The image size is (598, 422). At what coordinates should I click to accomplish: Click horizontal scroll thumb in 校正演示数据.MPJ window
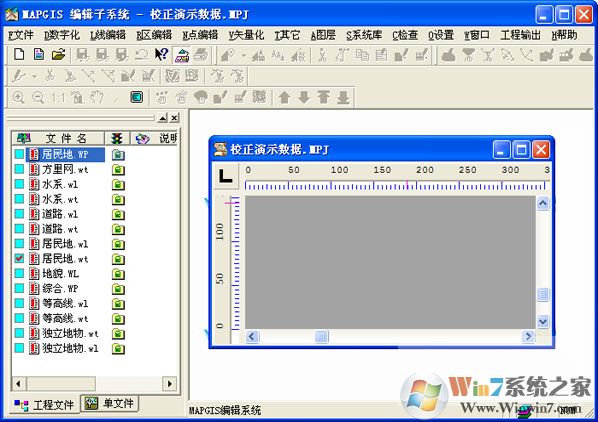321,336
